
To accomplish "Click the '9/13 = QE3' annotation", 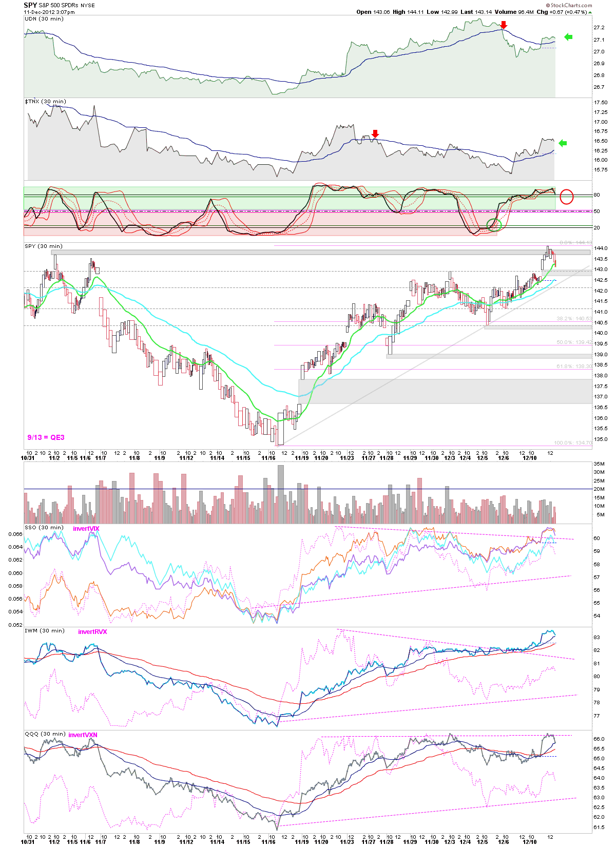I will pyautogui.click(x=46, y=437).
